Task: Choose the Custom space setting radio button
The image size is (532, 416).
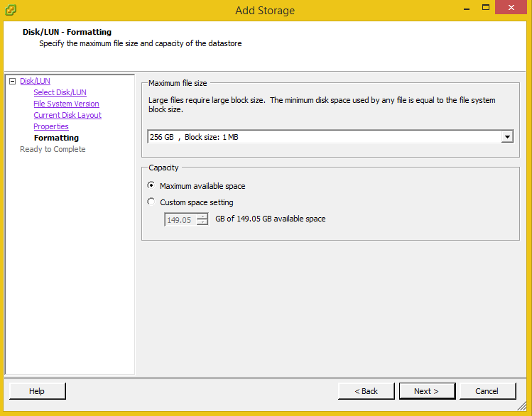Action: click(x=151, y=202)
